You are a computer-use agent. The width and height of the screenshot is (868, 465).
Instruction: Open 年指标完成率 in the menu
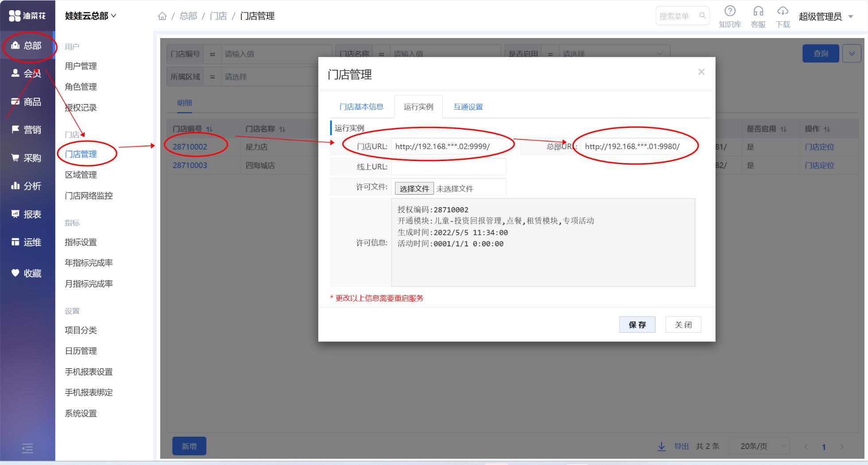coord(89,263)
